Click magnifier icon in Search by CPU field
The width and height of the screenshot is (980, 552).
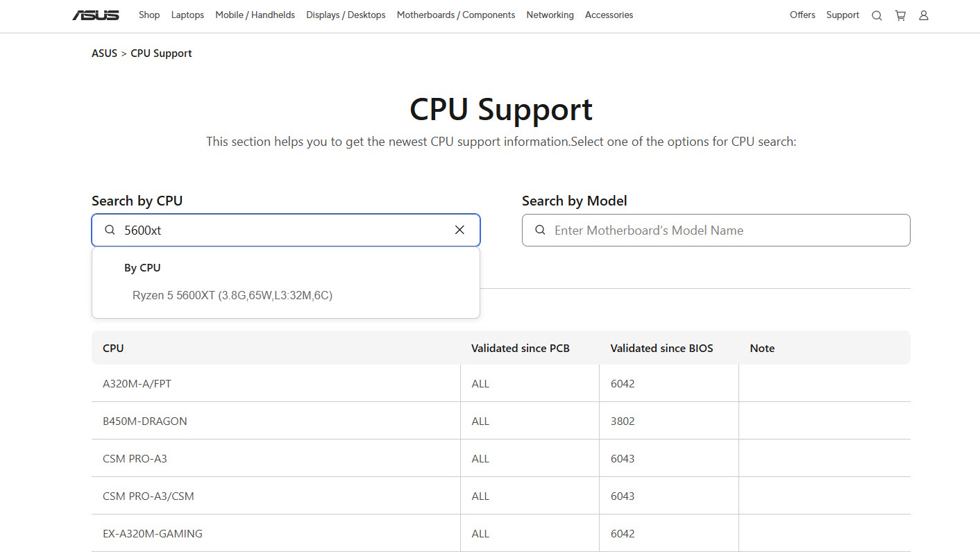(x=110, y=230)
